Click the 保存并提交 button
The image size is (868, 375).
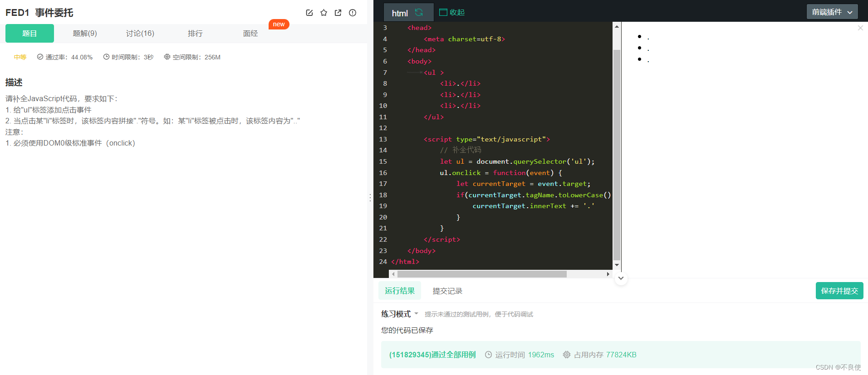coord(839,291)
